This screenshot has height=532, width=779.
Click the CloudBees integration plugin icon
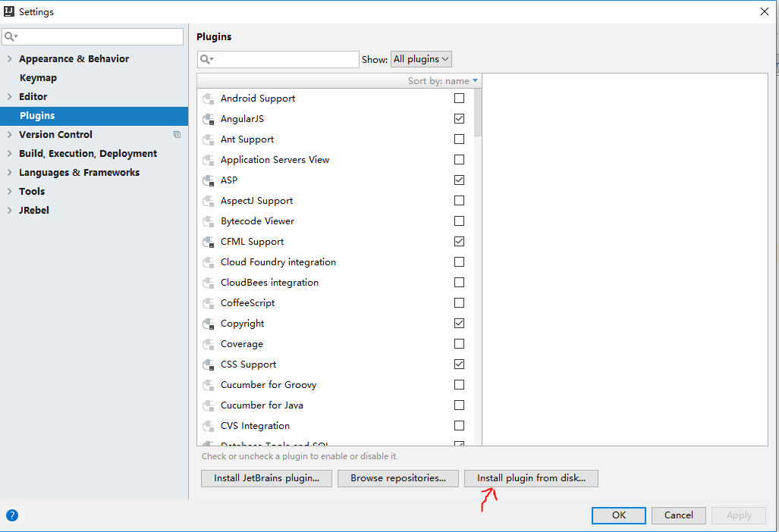(208, 283)
